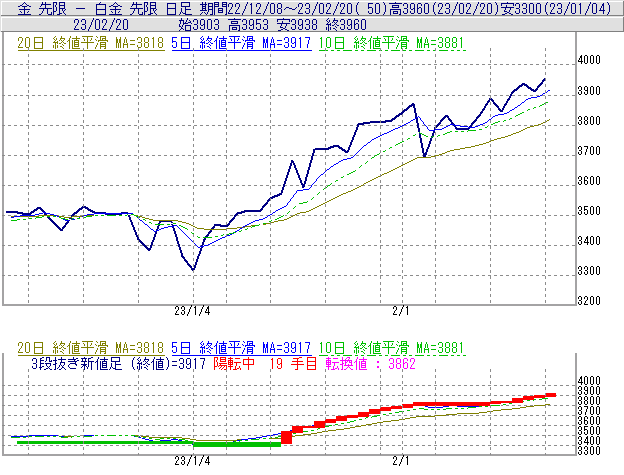
Task: Select upper chart 10日 終値平滑 MA=3881 legend
Action: (x=392, y=43)
